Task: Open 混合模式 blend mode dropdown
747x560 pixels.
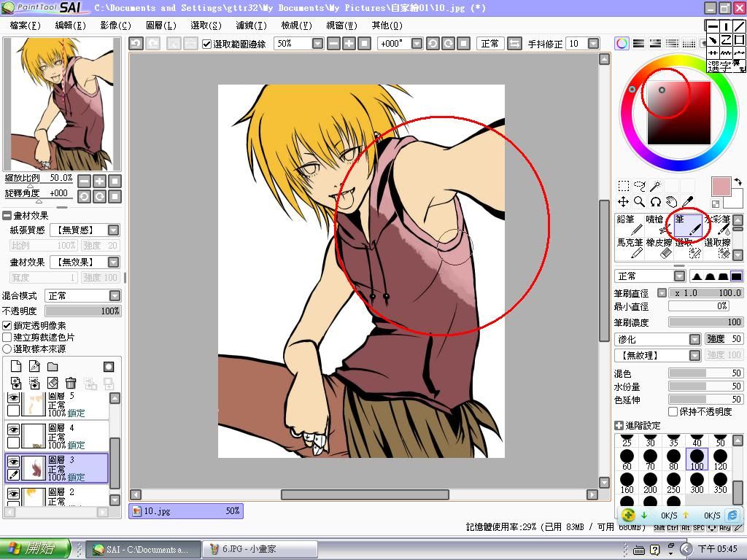Action: coord(115,296)
